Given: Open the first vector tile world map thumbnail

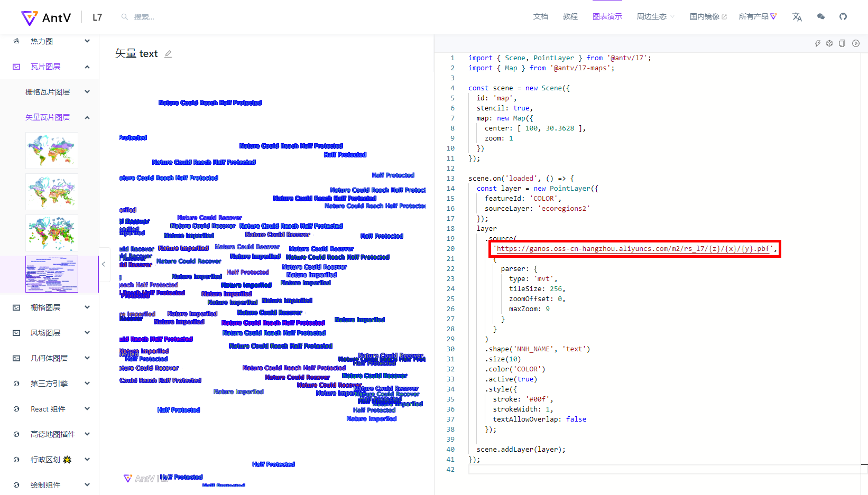Looking at the screenshot, I should (52, 151).
